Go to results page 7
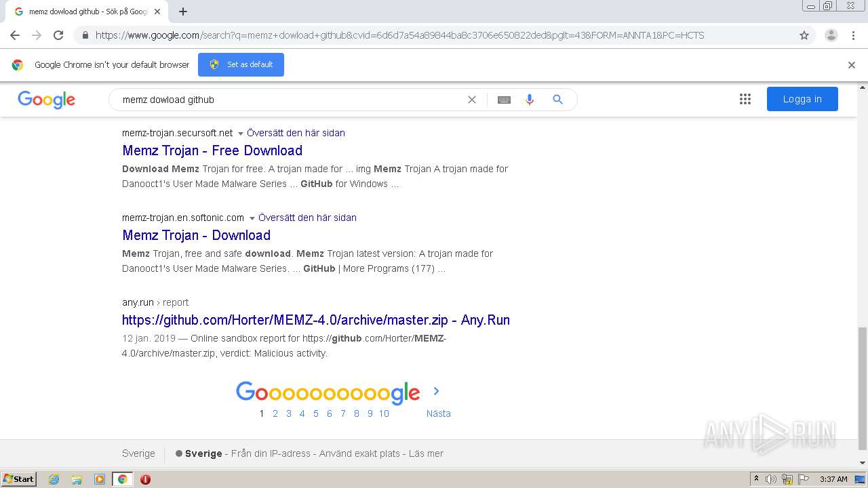Image resolution: width=868 pixels, height=488 pixels. [x=343, y=413]
